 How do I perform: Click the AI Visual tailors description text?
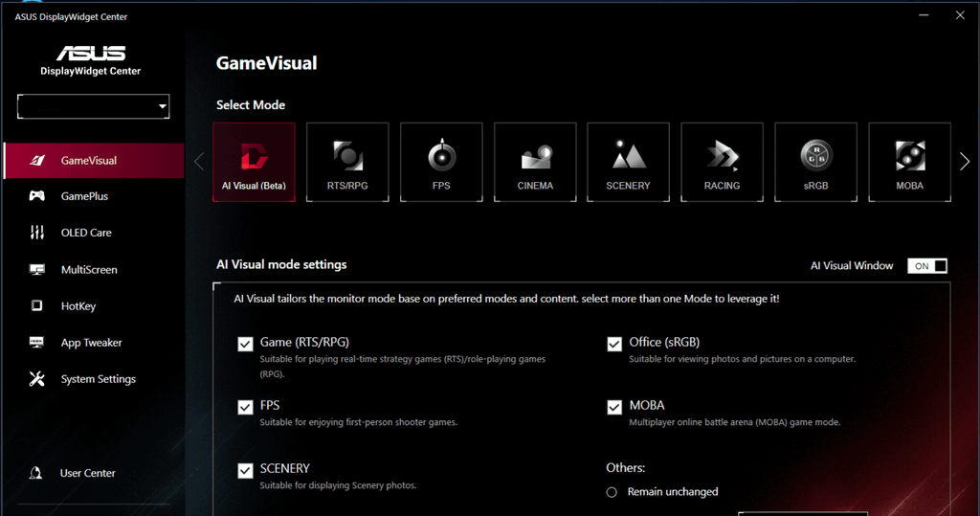point(506,299)
